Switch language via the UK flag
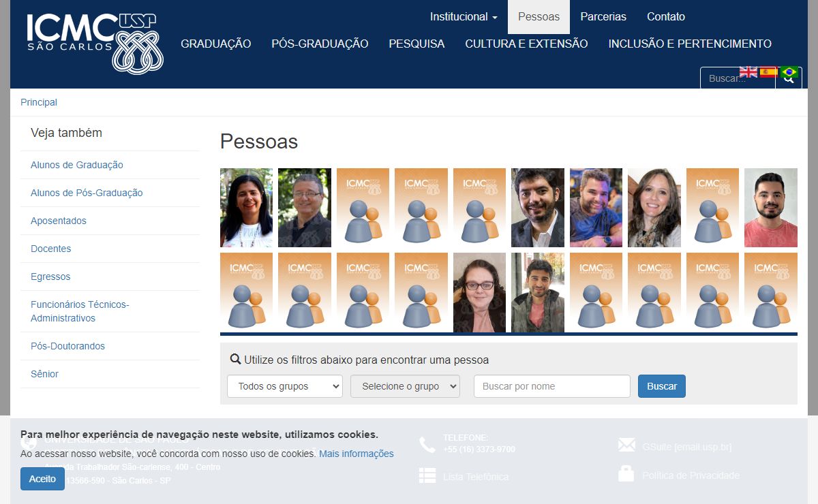Image resolution: width=818 pixels, height=504 pixels. click(748, 72)
